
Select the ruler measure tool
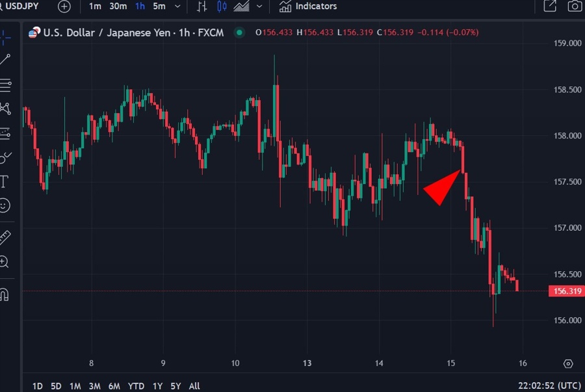click(x=5, y=237)
